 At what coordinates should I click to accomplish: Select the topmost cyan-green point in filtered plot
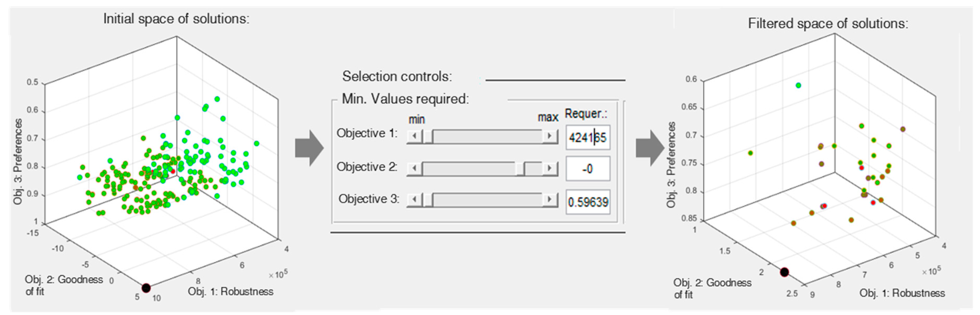point(798,85)
